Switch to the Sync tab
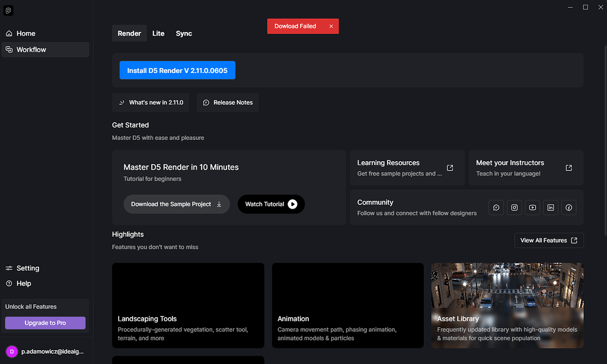 (183, 33)
